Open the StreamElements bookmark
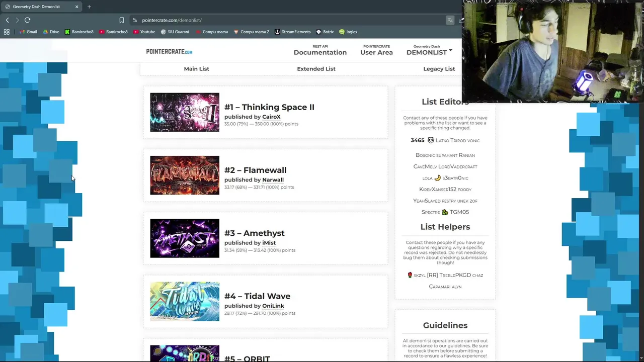The width and height of the screenshot is (644, 362). point(292,32)
